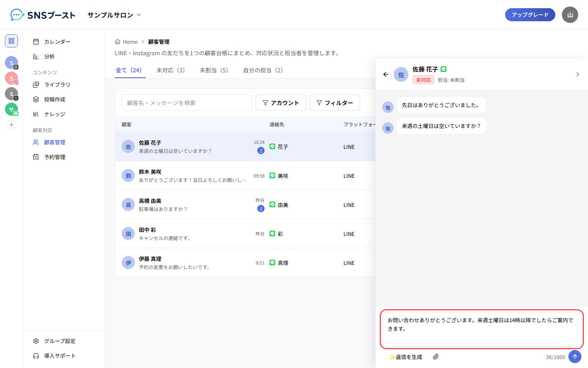Focus the 顧客名・メッセージを検索 search field
588x368 pixels.
[187, 103]
